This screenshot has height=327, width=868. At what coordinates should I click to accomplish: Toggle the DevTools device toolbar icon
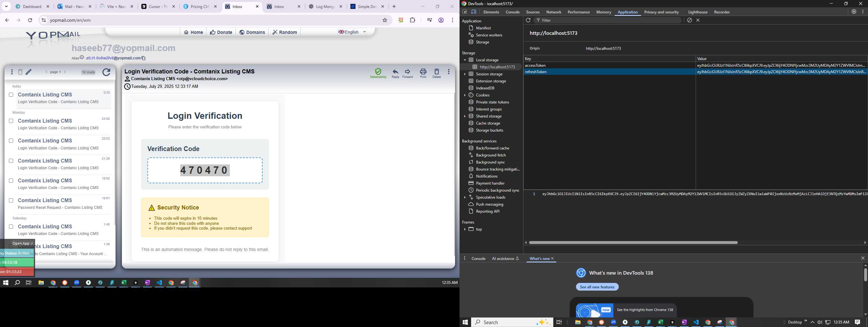click(x=474, y=12)
